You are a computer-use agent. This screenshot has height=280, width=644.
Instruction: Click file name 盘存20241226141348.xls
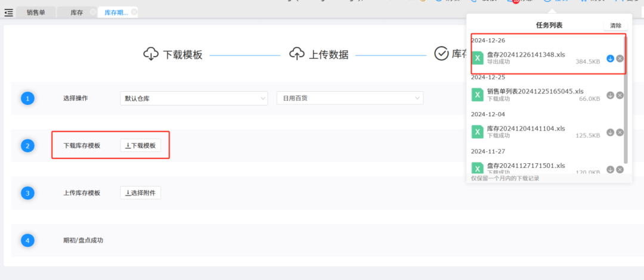[526, 55]
